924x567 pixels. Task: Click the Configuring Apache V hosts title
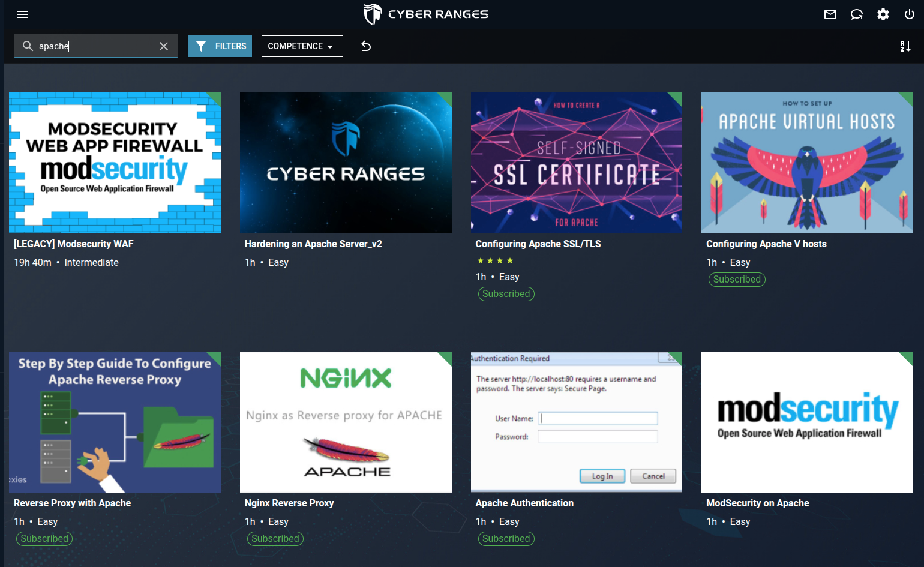pos(766,244)
